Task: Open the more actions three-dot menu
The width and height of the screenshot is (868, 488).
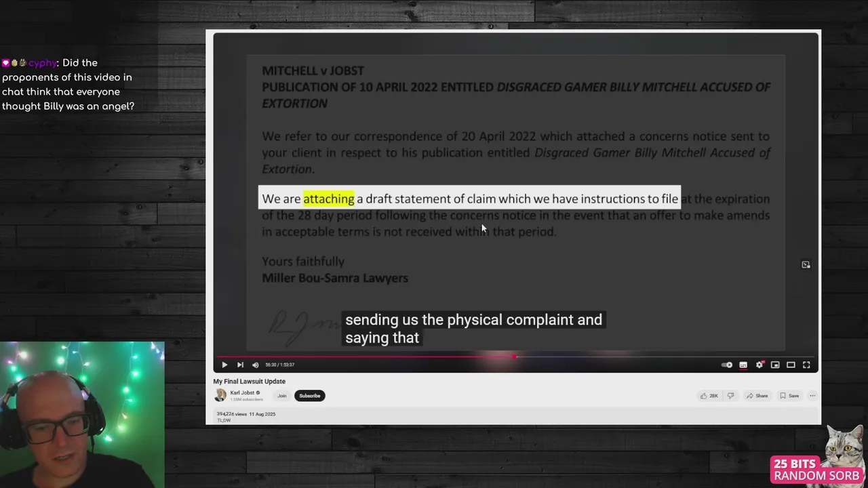Action: click(812, 396)
